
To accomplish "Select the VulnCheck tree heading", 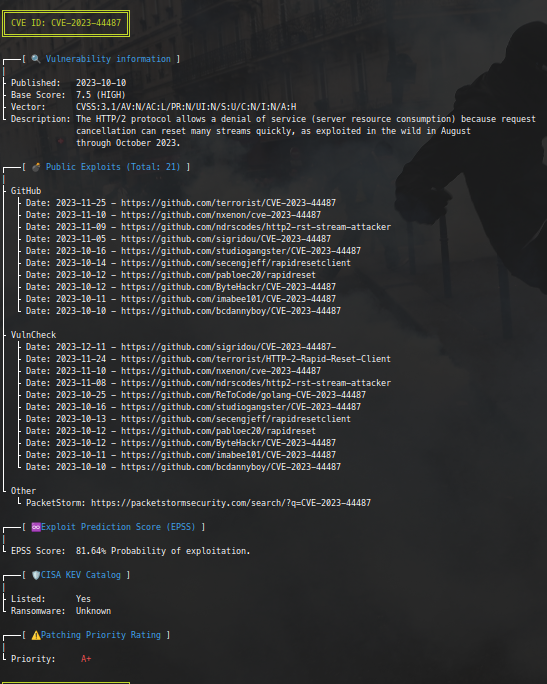I will click(x=34, y=335).
